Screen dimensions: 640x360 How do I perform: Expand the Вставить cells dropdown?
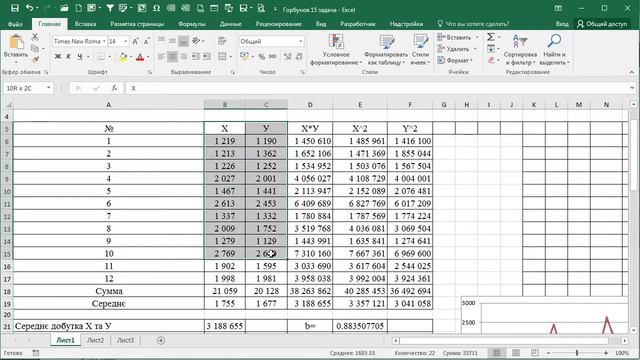[x=477, y=37]
